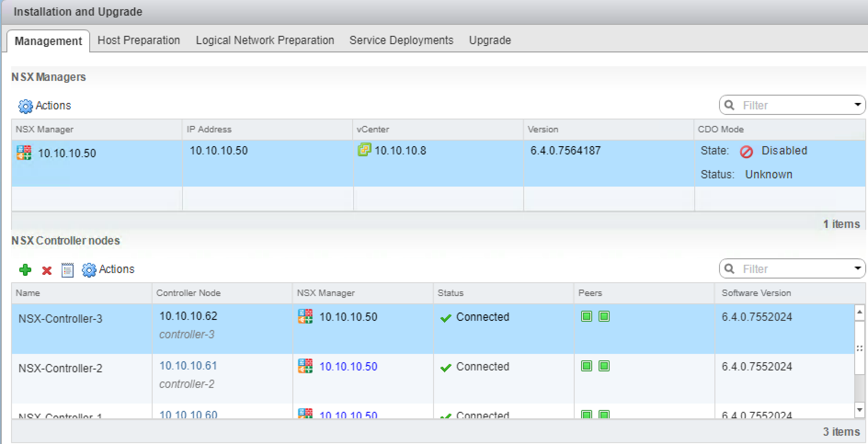
Task: Click the controllers table scrollbar thumb
Action: click(859, 347)
